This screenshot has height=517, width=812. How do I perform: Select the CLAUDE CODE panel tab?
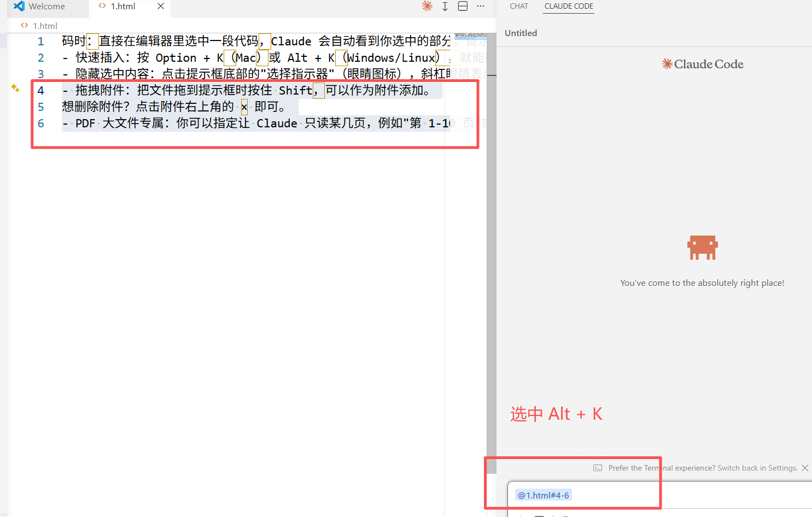click(569, 6)
